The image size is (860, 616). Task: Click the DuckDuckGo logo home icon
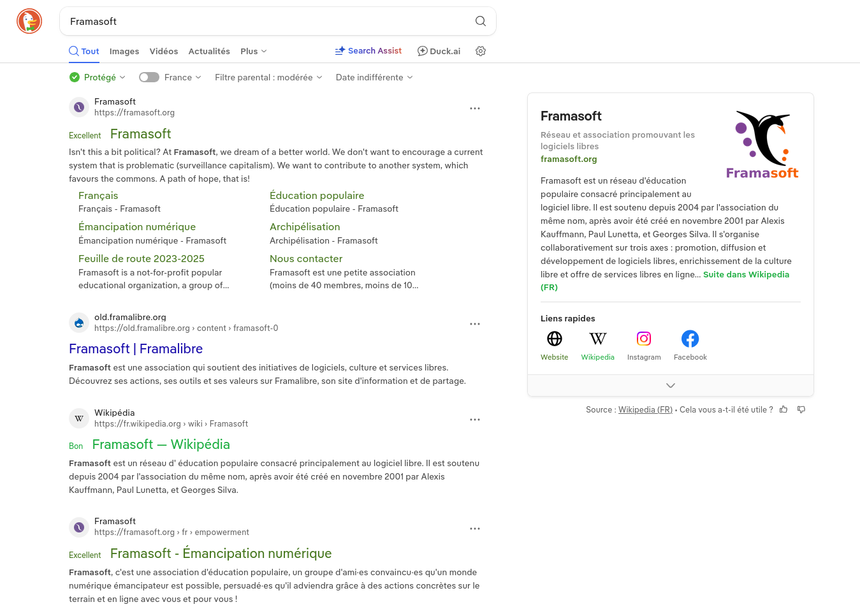click(29, 22)
